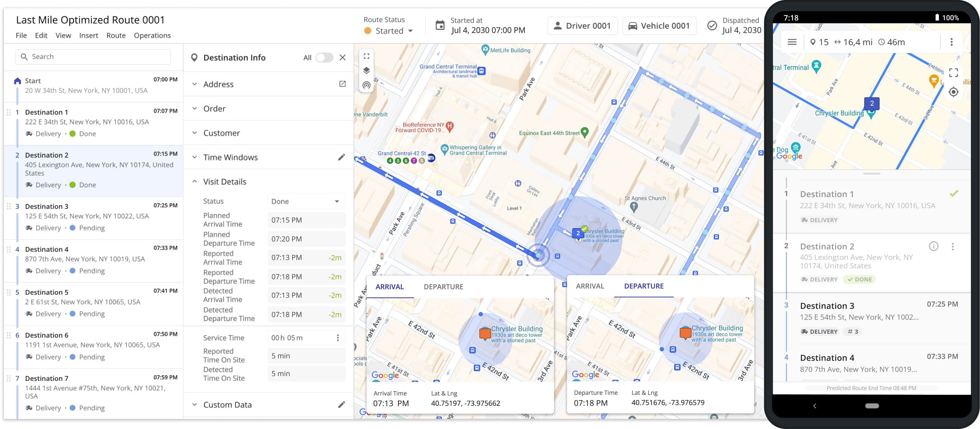Open the visit Status Done dropdown
This screenshot has width=980, height=429.
click(306, 201)
